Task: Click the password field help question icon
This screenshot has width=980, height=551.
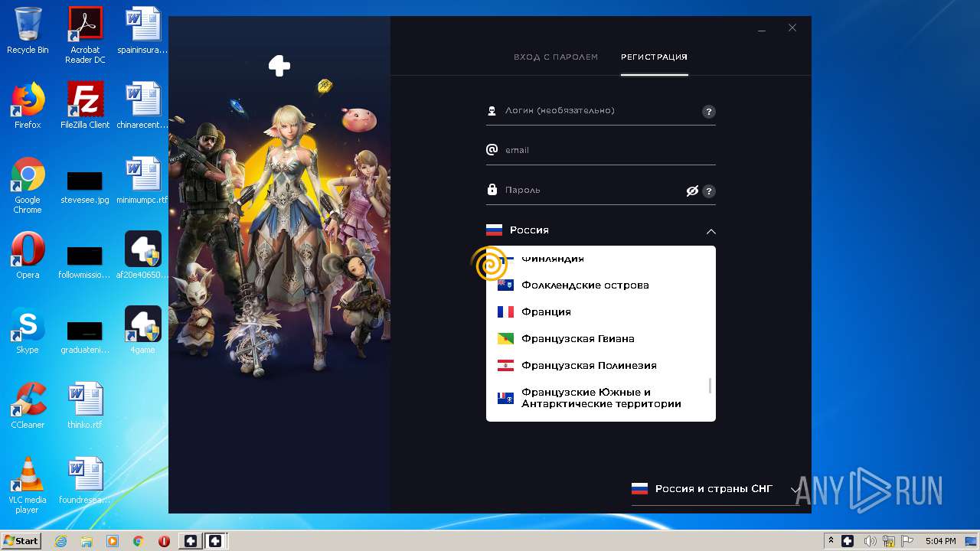Action: tap(709, 191)
